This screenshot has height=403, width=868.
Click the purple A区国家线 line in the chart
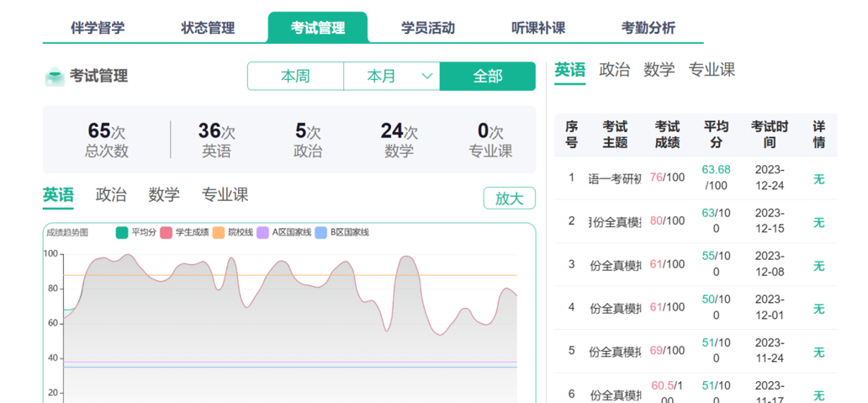pyautogui.click(x=290, y=362)
